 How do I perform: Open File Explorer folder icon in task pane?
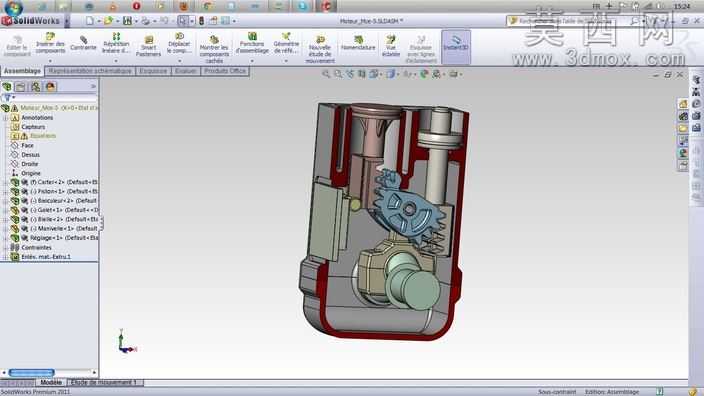(683, 128)
